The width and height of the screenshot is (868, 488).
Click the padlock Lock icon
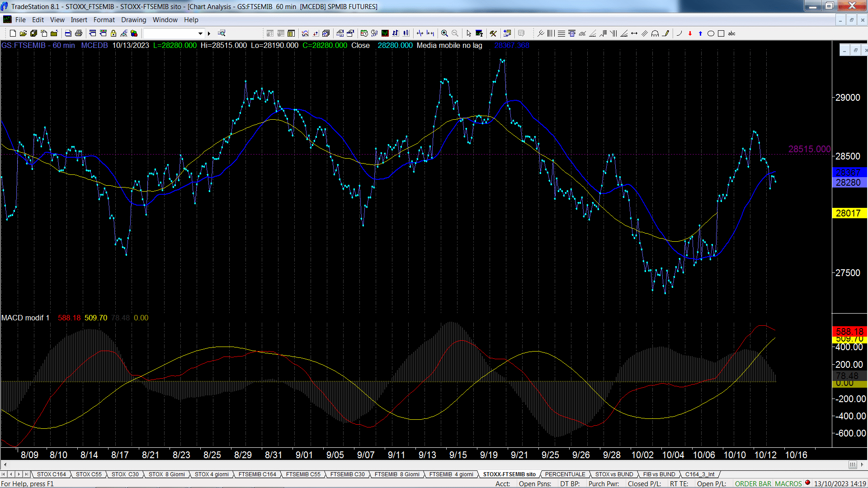pos(113,33)
